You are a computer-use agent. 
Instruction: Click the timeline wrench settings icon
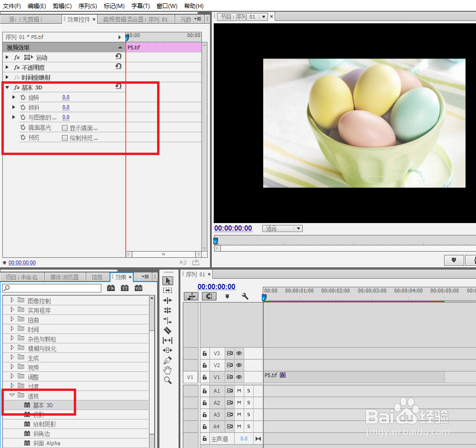tap(245, 296)
